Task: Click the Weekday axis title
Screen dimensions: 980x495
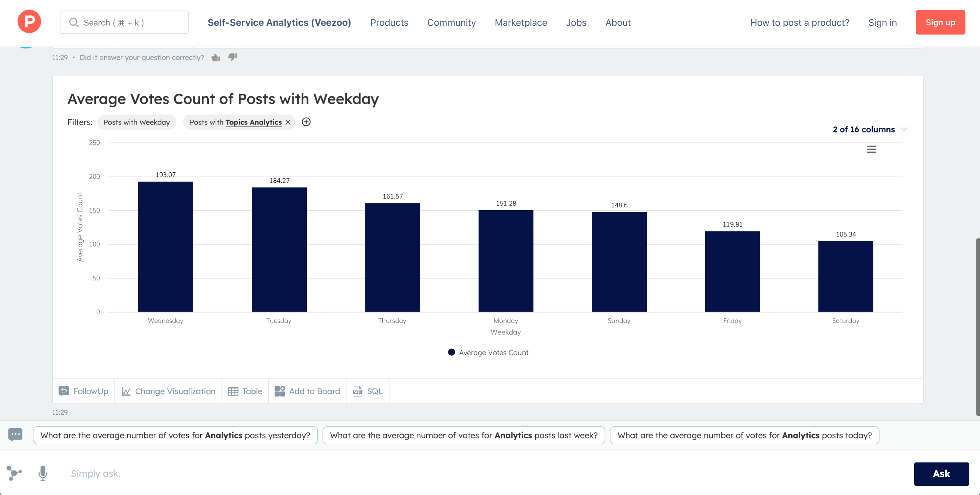Action: [506, 332]
